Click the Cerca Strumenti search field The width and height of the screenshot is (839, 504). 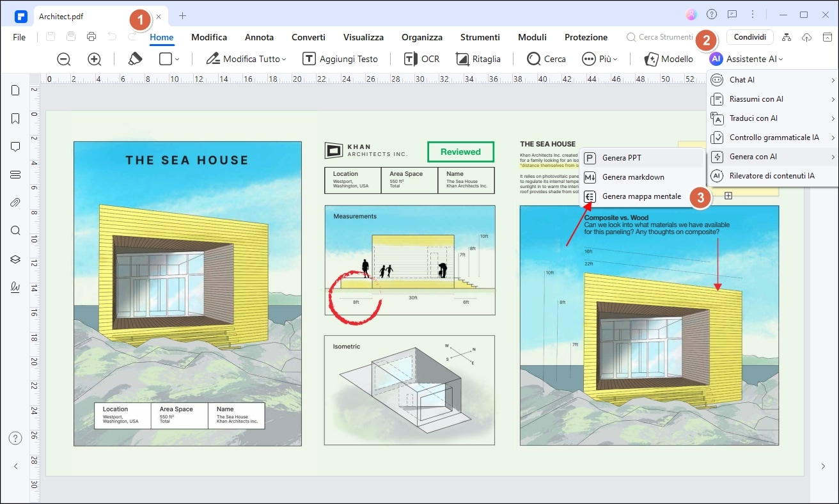point(661,37)
